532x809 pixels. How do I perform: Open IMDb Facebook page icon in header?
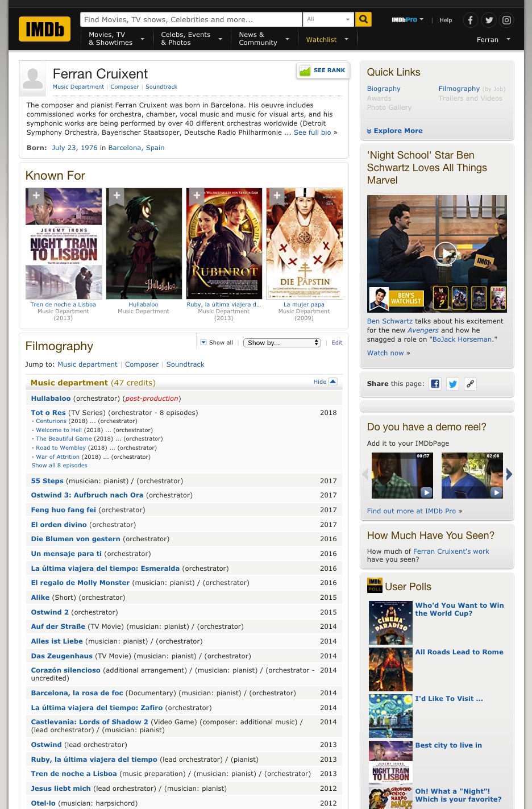(x=470, y=20)
